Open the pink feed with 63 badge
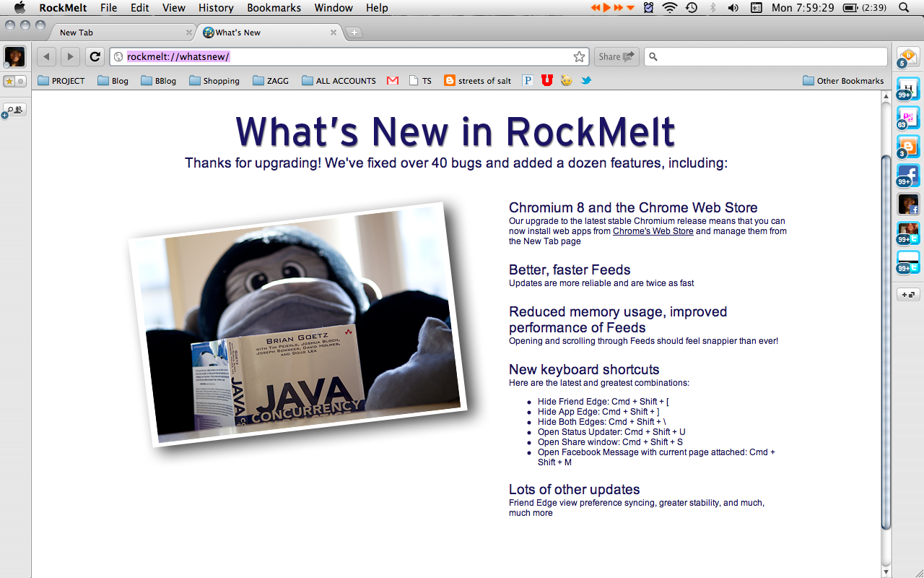The height and width of the screenshot is (578, 924). tap(908, 117)
